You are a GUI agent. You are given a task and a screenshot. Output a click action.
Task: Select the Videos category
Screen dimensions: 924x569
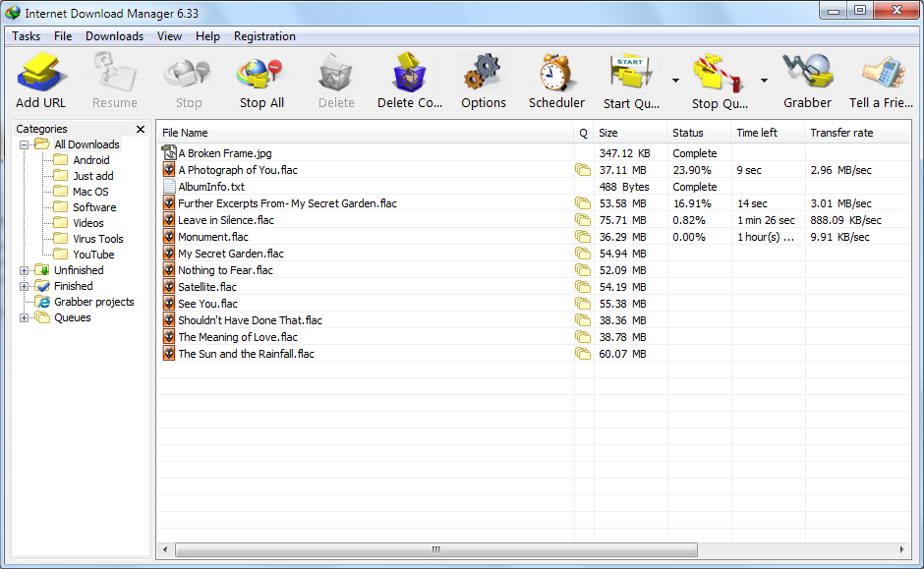click(x=87, y=223)
